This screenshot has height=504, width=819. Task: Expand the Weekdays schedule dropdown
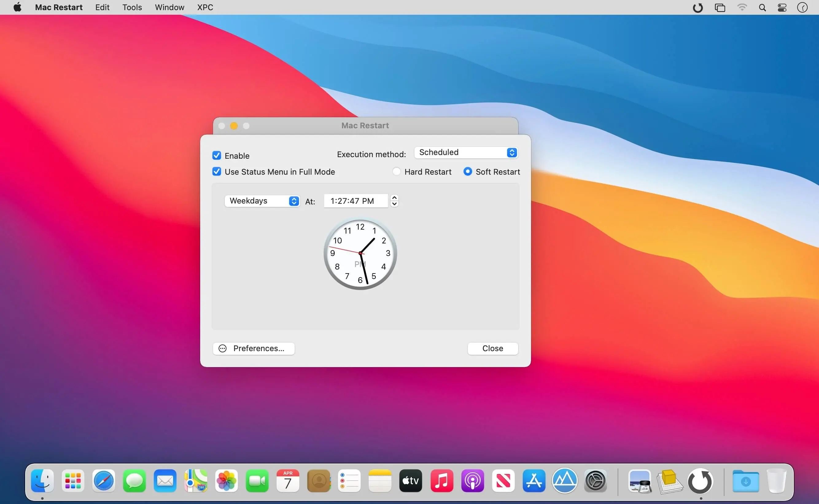coord(262,200)
